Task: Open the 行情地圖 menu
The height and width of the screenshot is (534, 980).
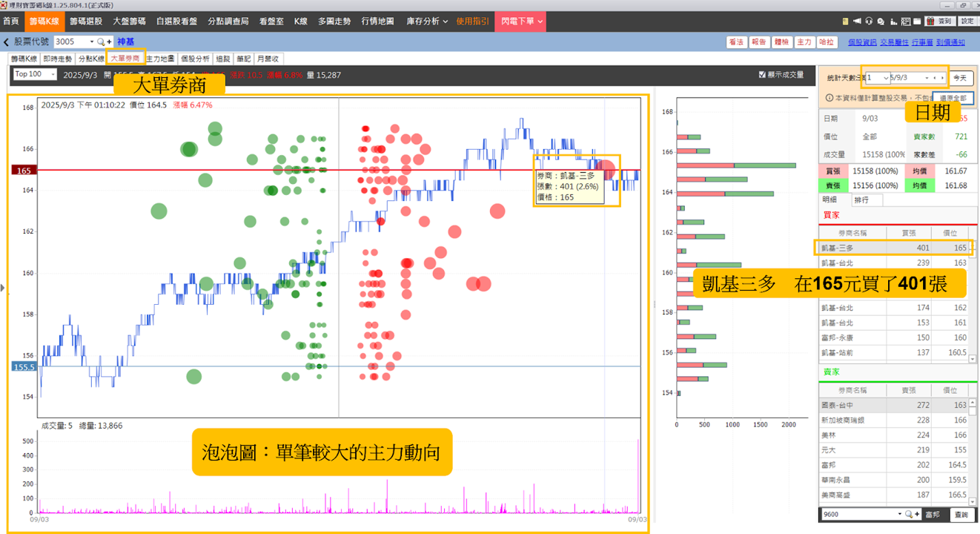Action: click(x=378, y=22)
